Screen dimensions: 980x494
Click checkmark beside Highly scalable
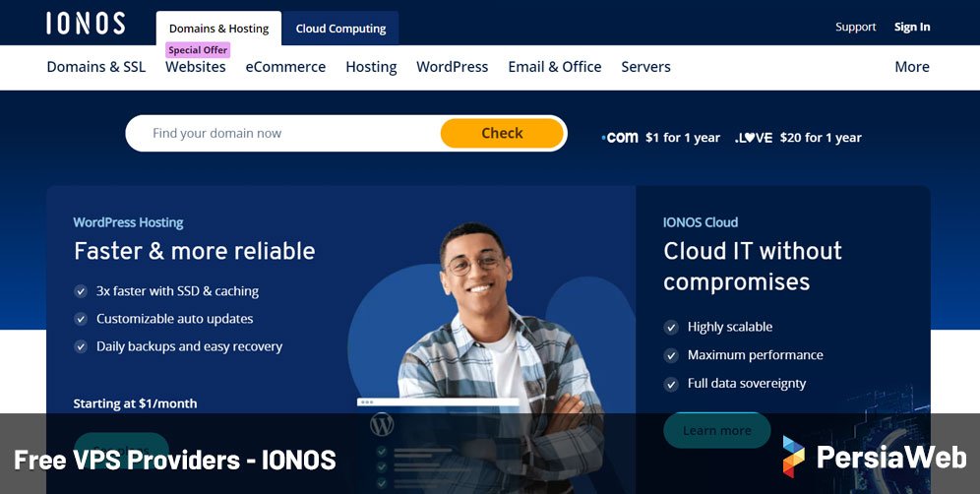tap(671, 328)
